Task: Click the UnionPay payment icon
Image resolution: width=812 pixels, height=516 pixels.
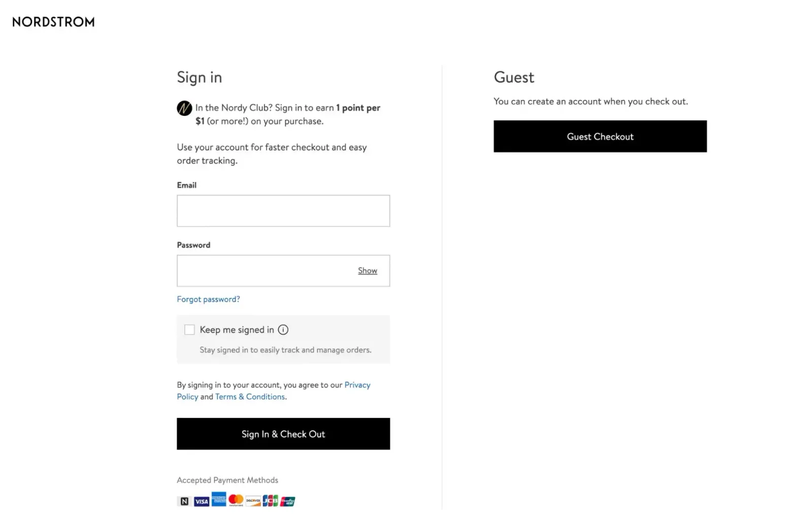Action: click(288, 501)
